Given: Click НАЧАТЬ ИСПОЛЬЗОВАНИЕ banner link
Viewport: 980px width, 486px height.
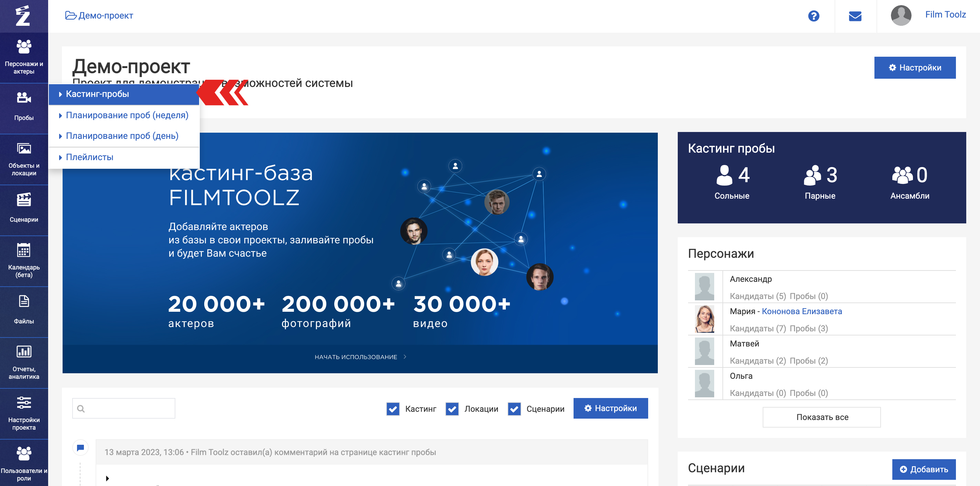Looking at the screenshot, I should pyautogui.click(x=360, y=357).
